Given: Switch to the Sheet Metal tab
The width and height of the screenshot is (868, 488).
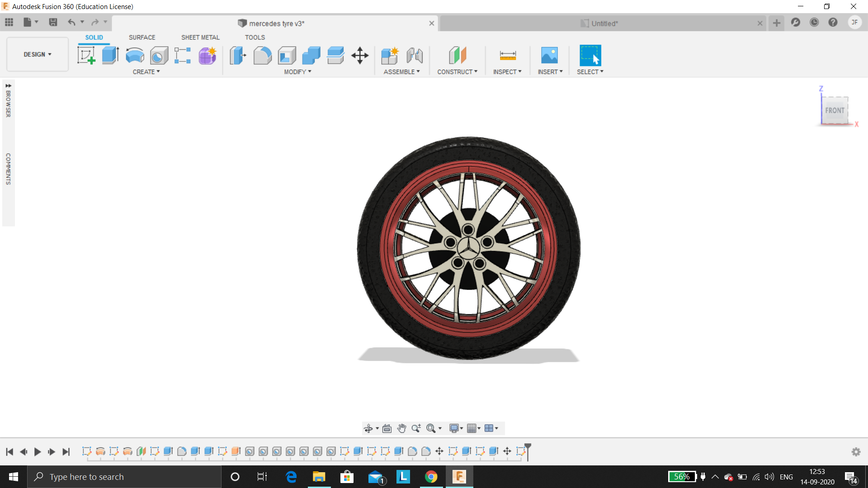Looking at the screenshot, I should coord(200,38).
